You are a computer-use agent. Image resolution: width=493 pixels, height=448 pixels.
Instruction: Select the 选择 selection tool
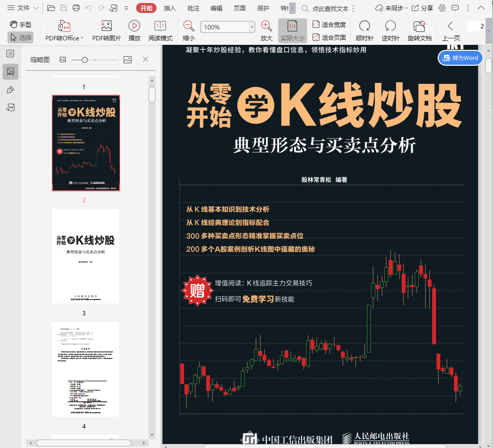20,38
